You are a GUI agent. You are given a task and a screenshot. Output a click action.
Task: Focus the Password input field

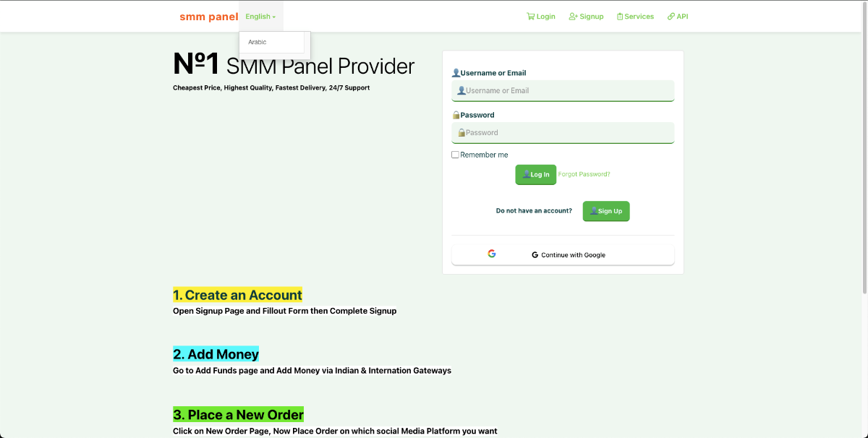coord(563,132)
